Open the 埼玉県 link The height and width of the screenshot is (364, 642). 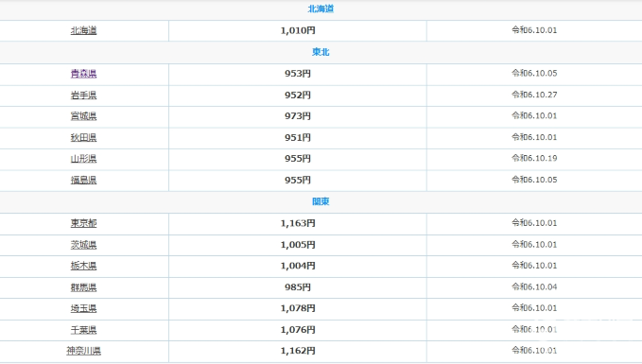click(83, 308)
